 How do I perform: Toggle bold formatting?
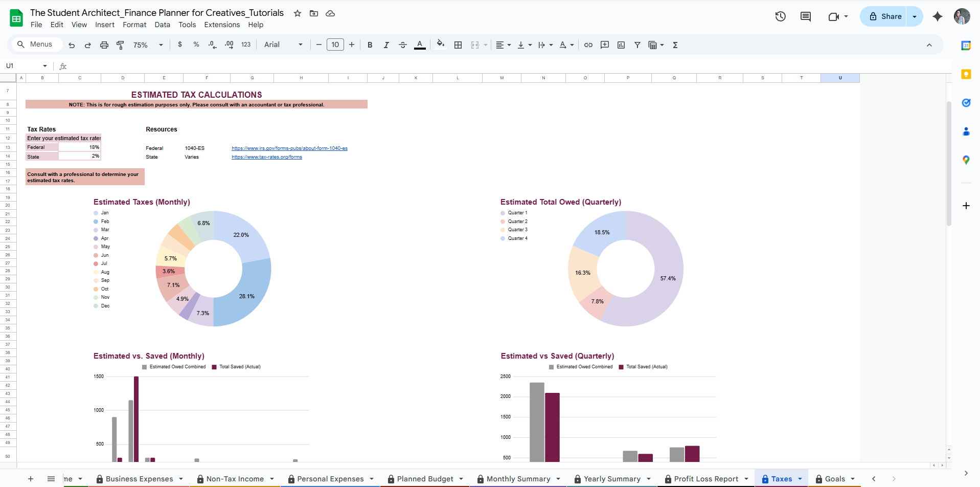click(370, 45)
